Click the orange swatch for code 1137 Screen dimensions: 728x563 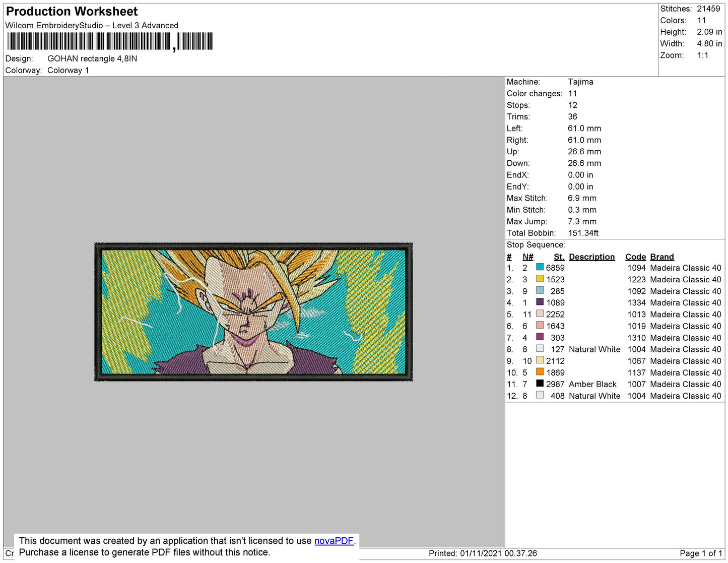click(x=540, y=371)
